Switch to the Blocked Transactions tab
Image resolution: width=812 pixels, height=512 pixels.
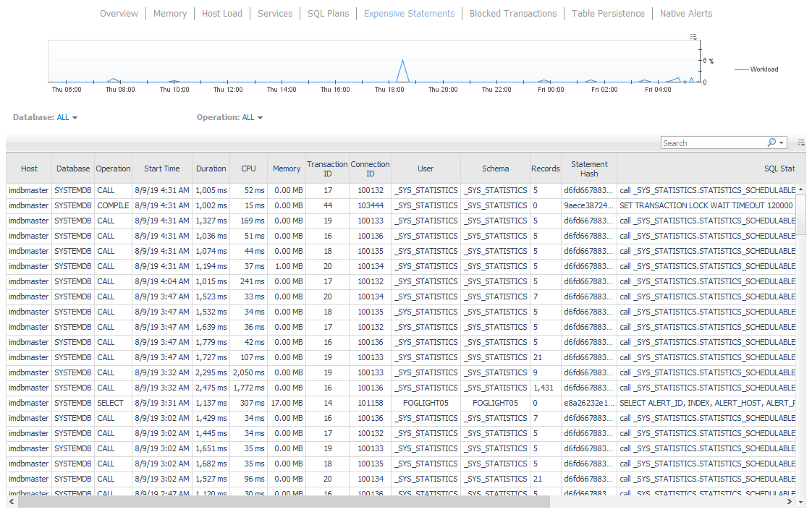click(x=513, y=13)
